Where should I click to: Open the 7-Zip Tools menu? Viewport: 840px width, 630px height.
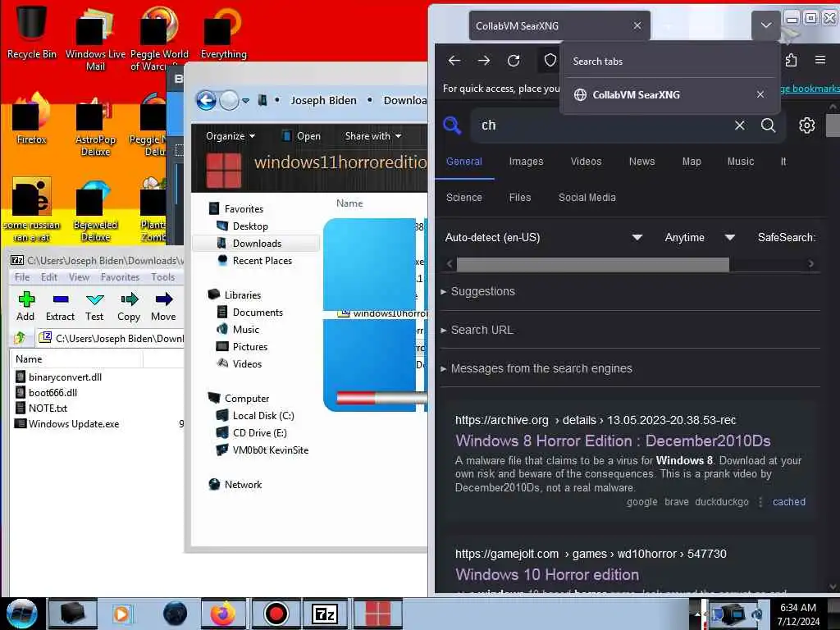tap(163, 277)
